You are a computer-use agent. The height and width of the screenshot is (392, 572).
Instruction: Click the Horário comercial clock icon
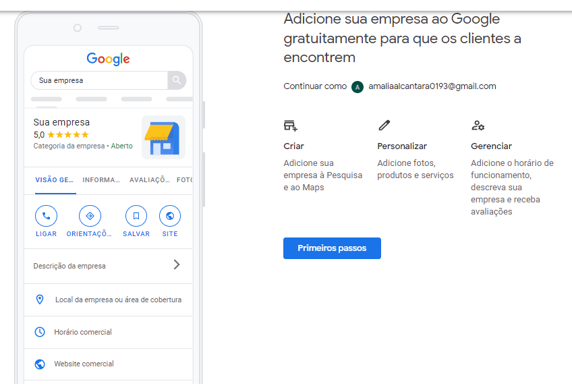pos(40,332)
